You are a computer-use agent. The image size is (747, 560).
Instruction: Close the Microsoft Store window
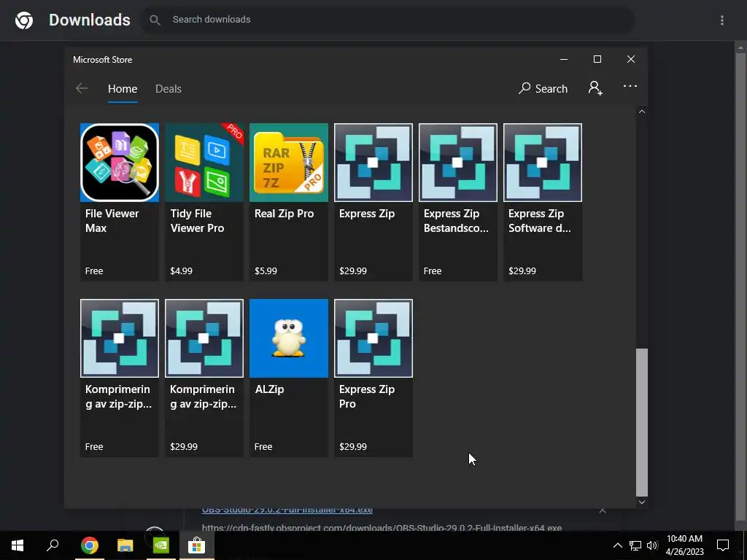pos(631,59)
